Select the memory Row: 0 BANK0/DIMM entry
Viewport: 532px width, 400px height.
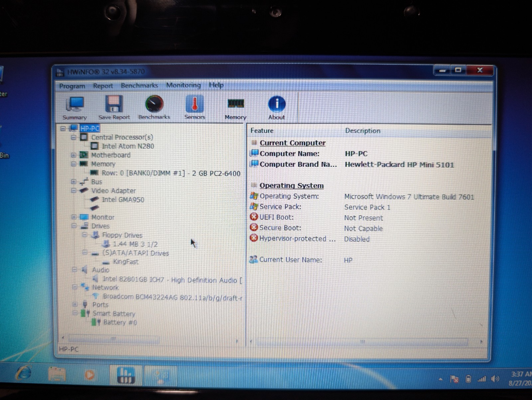[x=171, y=173]
